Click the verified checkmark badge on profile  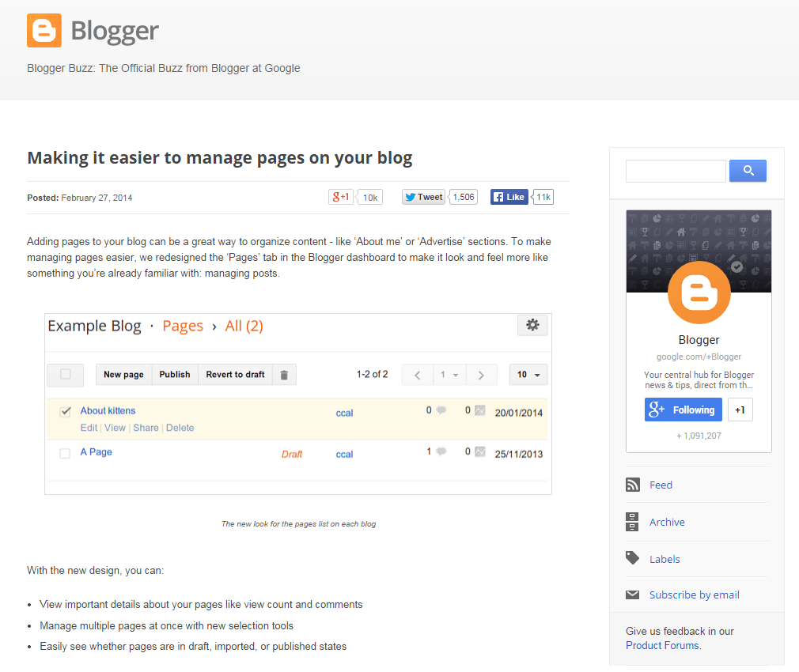click(x=737, y=266)
